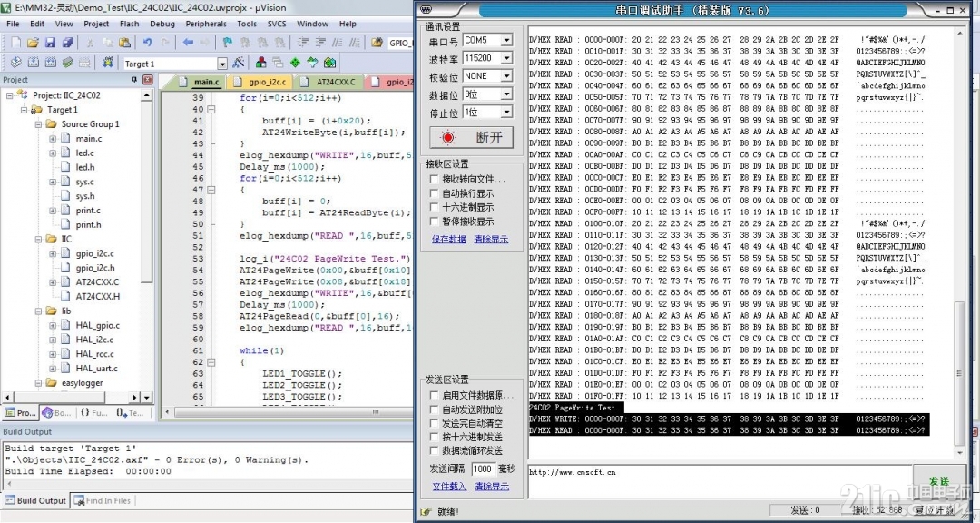Open the 数据位 8位 dropdown
The height and width of the screenshot is (523, 980).
pyautogui.click(x=505, y=94)
